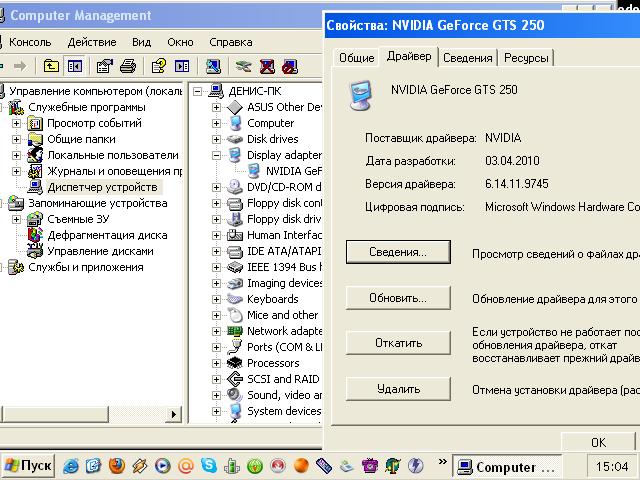Launch Firefox from the quick launch bar

pyautogui.click(x=117, y=466)
